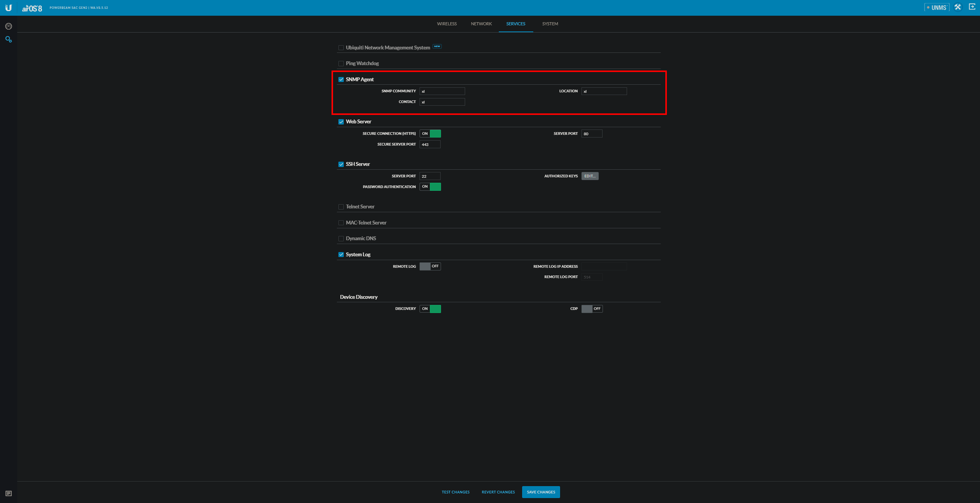Enable the Ping Watchdog checkbox
The height and width of the screenshot is (503, 980).
(x=341, y=64)
